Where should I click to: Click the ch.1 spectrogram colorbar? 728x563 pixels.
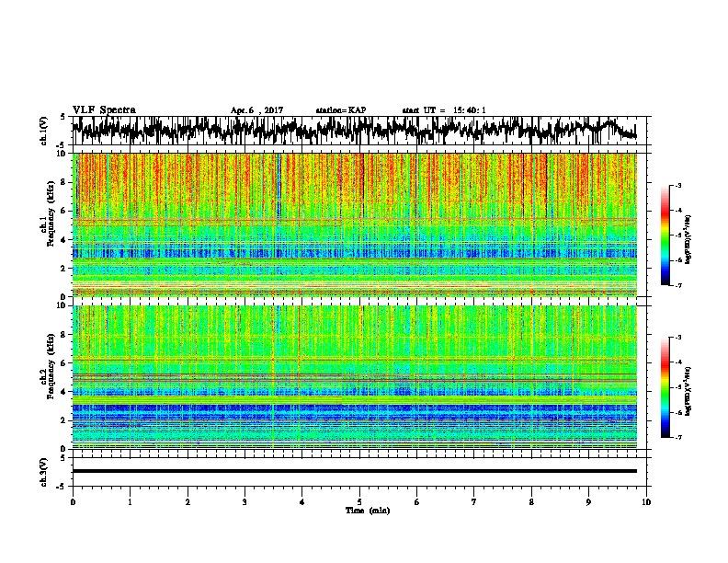pyautogui.click(x=665, y=236)
